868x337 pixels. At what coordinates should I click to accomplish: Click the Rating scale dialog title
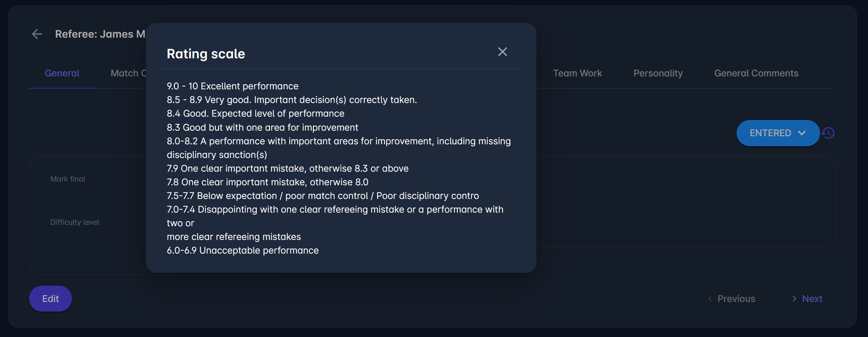pos(206,54)
